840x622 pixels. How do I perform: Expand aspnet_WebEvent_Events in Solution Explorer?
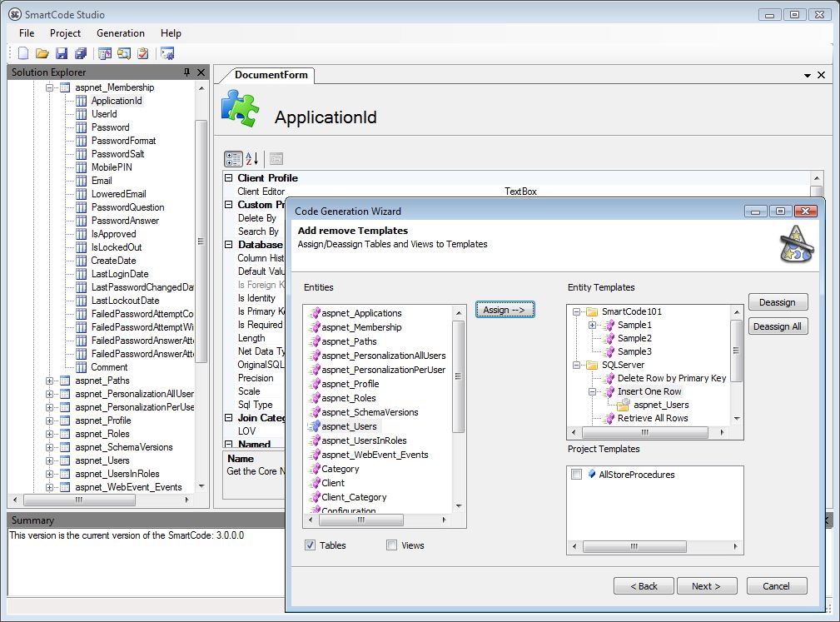pos(50,487)
